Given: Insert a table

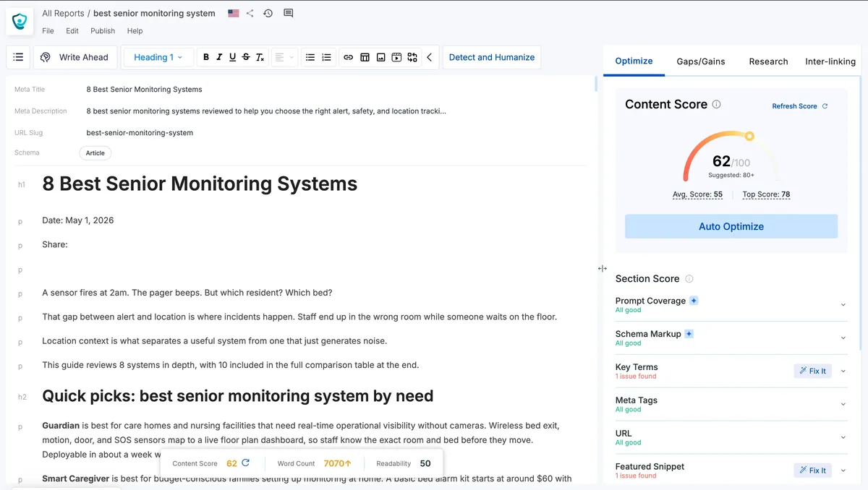Looking at the screenshot, I should pos(365,57).
